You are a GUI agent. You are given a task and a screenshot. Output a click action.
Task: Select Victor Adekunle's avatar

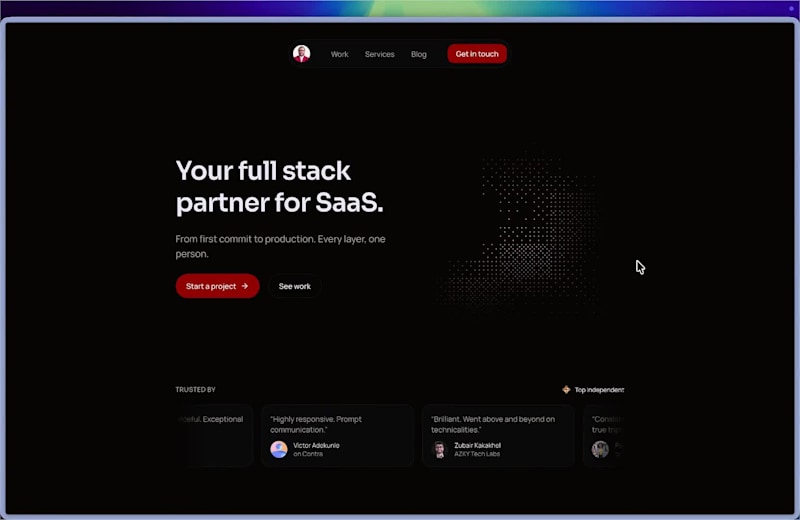coord(279,449)
